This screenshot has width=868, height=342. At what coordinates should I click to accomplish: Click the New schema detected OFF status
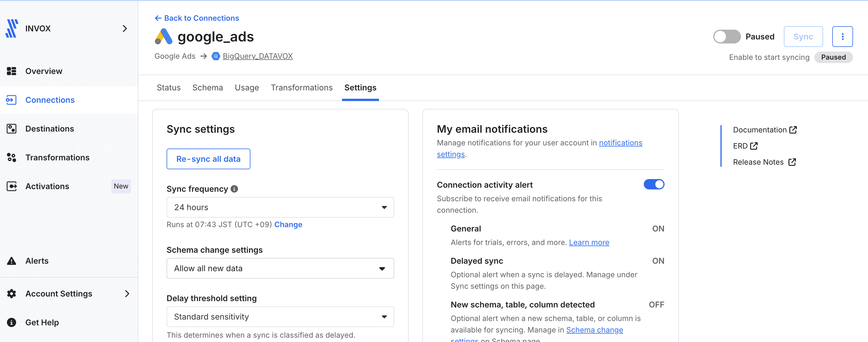pos(656,305)
